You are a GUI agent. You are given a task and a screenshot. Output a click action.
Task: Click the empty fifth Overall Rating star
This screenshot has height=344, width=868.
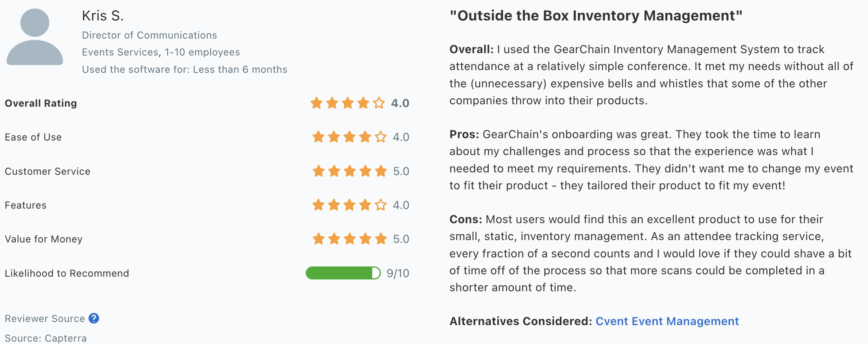(379, 103)
